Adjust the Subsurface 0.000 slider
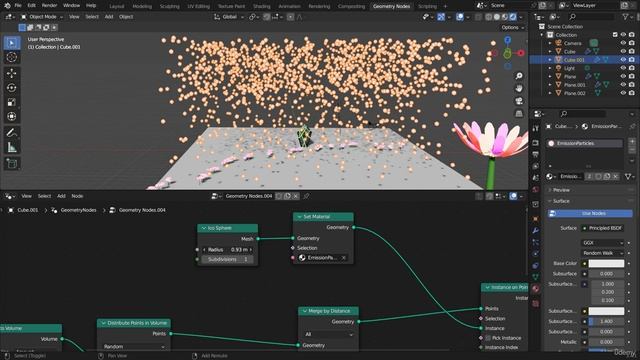Image resolution: width=640 pixels, height=360 pixels. pyautogui.click(x=606, y=273)
